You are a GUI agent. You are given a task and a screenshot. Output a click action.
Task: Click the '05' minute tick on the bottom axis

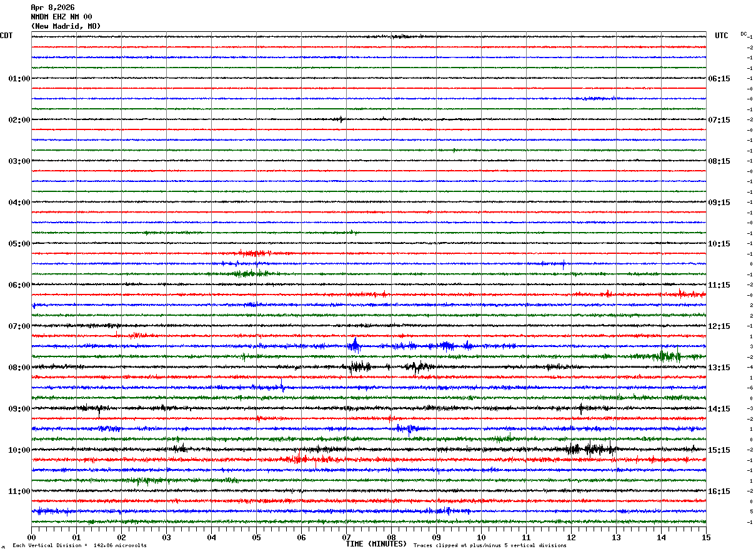coord(256,537)
